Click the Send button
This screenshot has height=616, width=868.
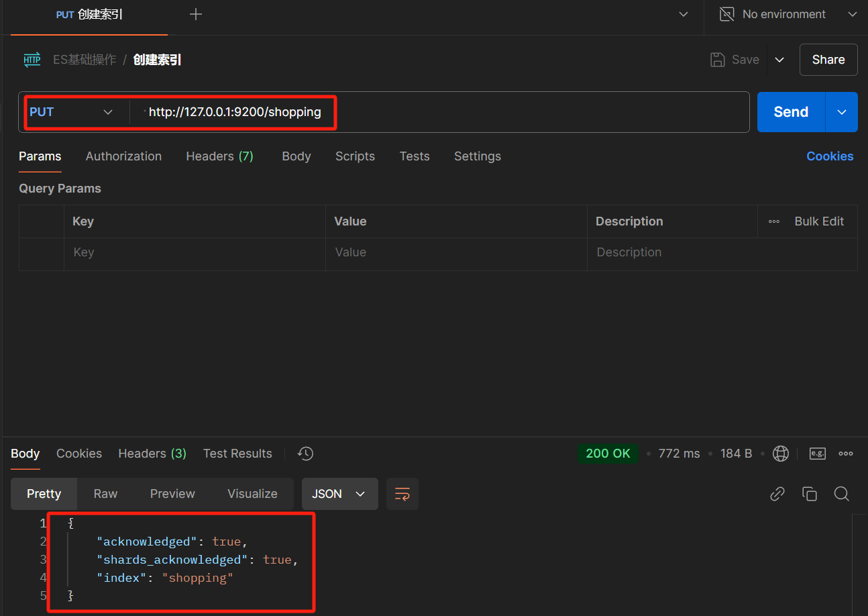point(791,112)
